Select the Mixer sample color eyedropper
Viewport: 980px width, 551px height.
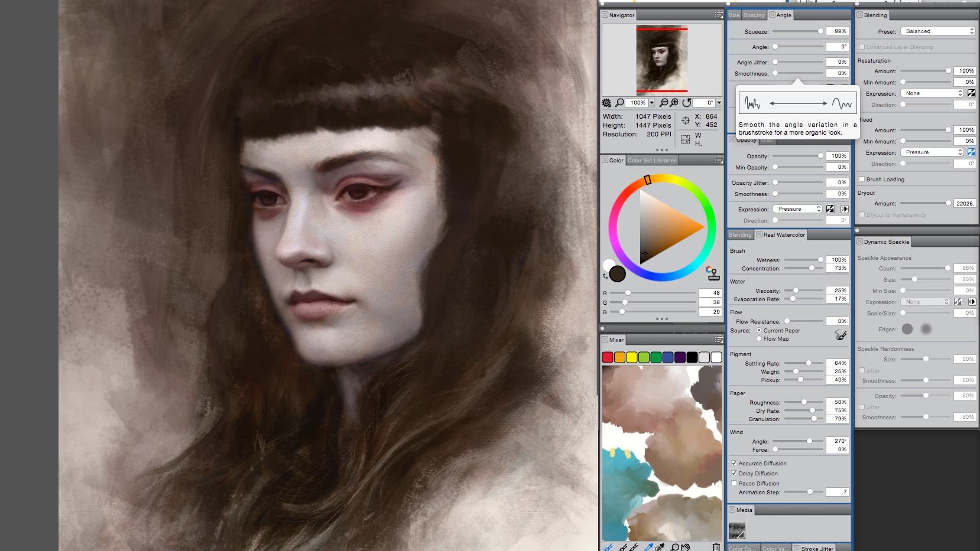[x=650, y=547]
